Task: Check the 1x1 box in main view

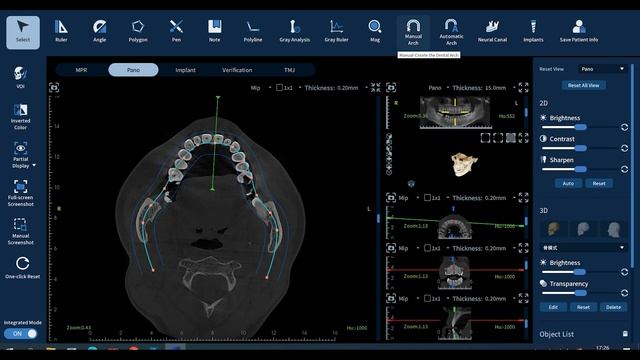Action: click(279, 88)
